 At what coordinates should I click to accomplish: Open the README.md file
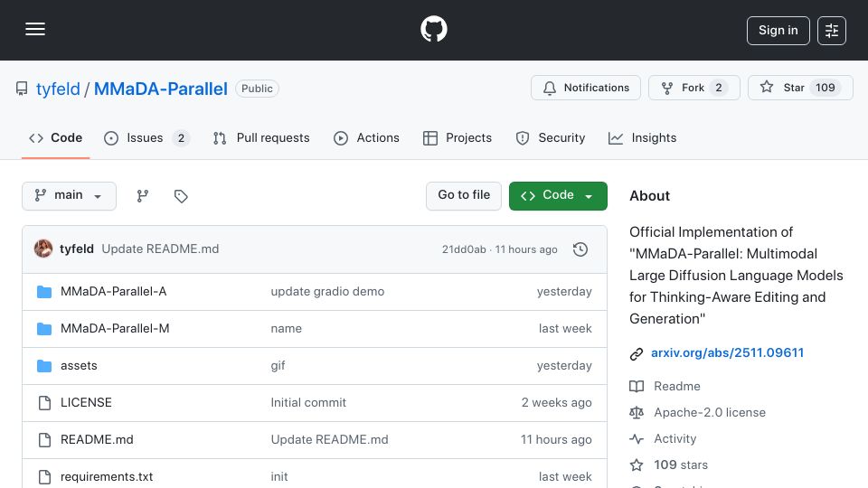tap(97, 440)
